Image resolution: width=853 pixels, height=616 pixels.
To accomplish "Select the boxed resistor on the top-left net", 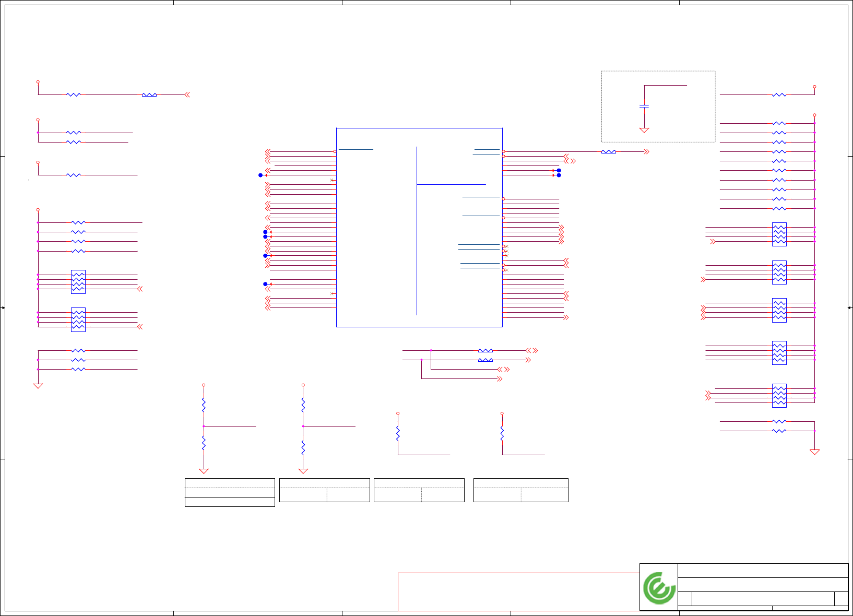I will click(x=149, y=95).
